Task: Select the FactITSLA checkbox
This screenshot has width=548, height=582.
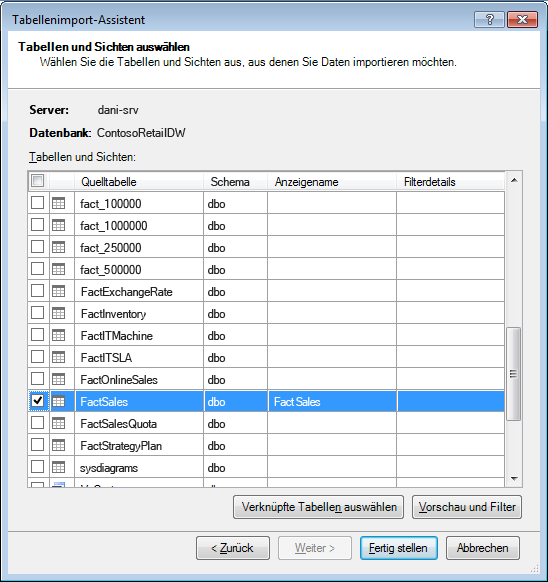Action: point(37,357)
